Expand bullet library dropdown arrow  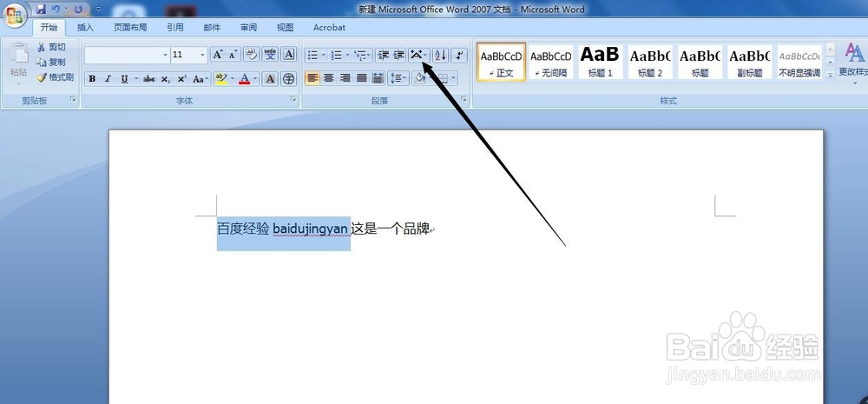323,55
